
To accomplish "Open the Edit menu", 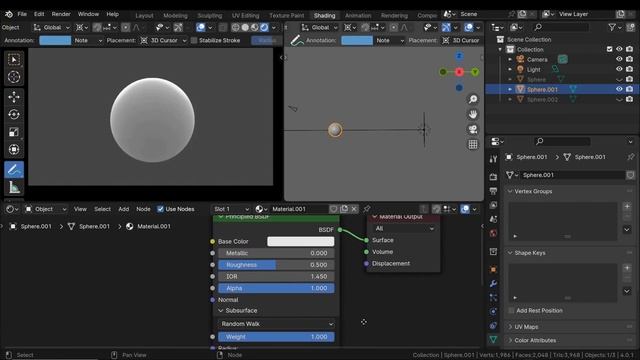I will tap(39, 14).
